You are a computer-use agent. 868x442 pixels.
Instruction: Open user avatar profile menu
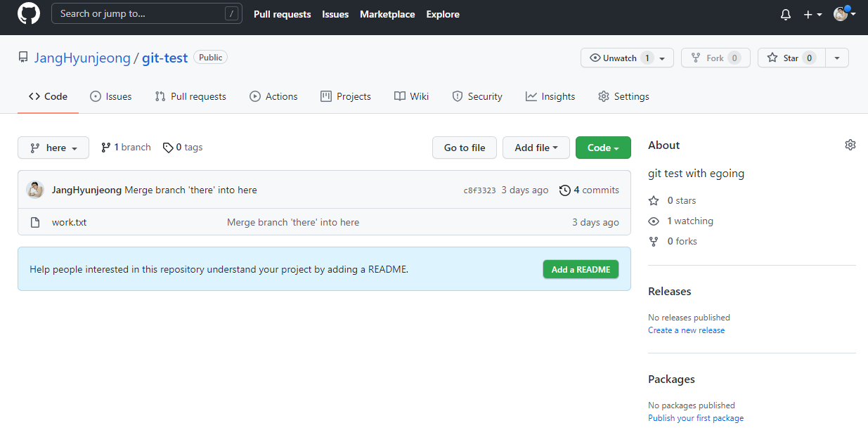click(x=844, y=14)
